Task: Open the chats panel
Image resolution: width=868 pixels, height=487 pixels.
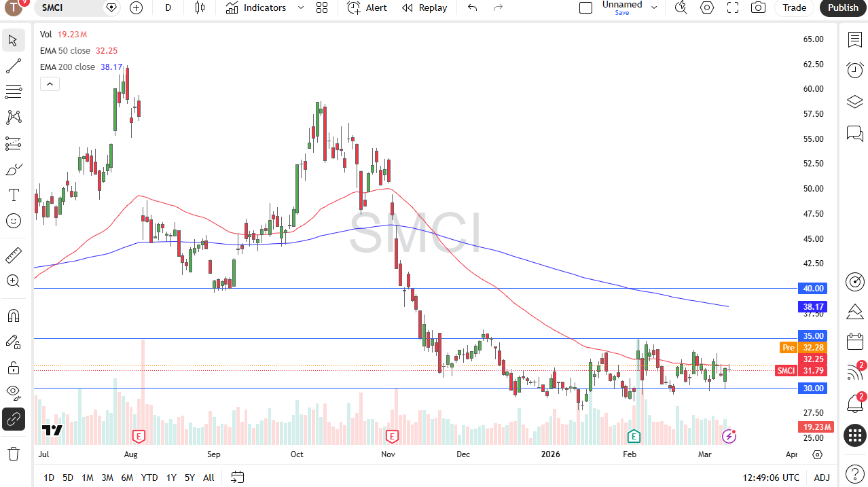Action: coord(854,133)
